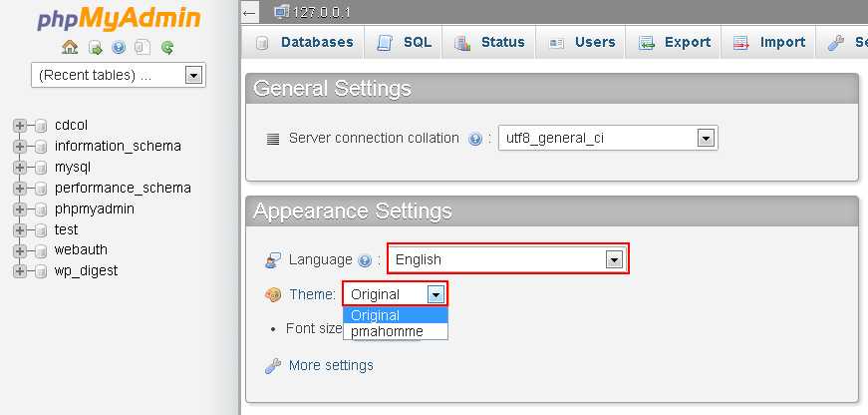Screen dimensions: 868x415
Task: Click the database icon next to webauth
Action: pyautogui.click(x=41, y=250)
